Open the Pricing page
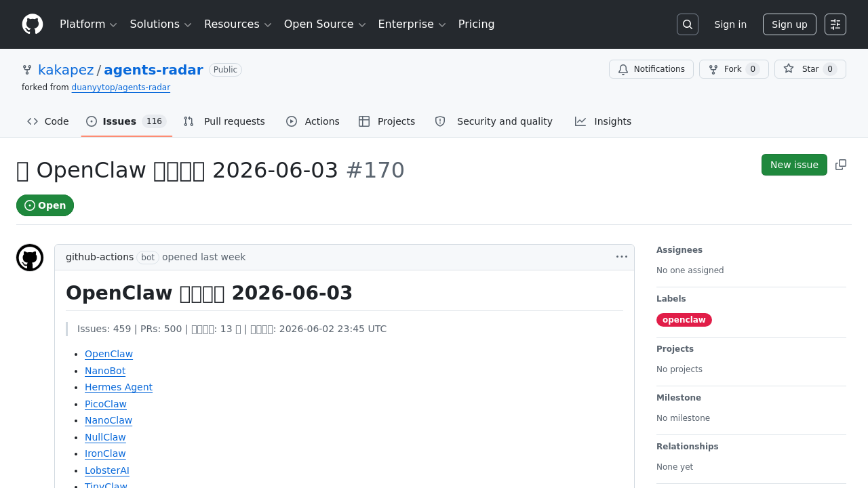This screenshot has height=488, width=868. pos(477,24)
